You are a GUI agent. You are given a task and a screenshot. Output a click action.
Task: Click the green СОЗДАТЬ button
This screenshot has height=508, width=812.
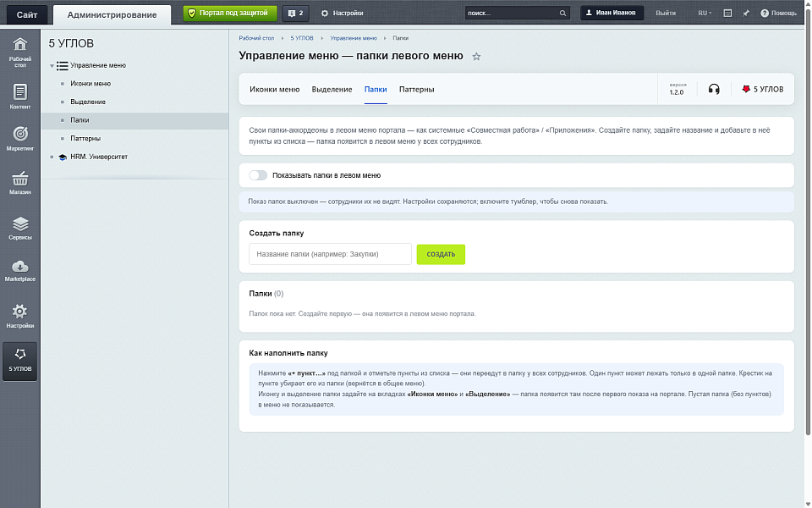pos(441,254)
